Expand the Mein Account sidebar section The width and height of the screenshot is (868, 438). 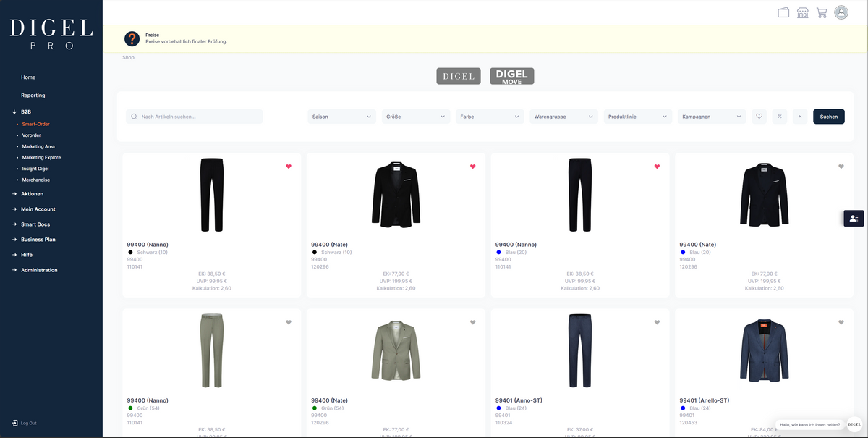click(x=38, y=209)
